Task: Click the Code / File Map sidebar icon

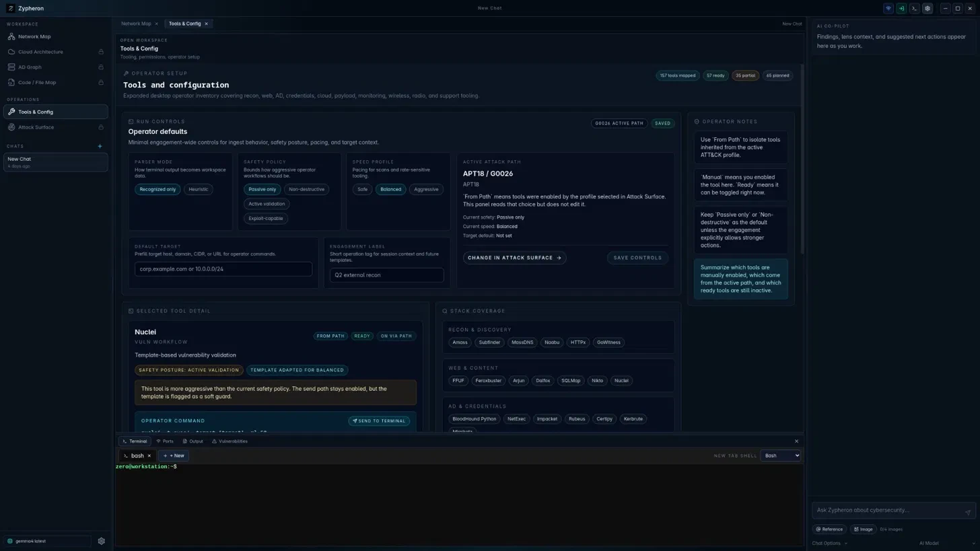Action: (x=11, y=83)
